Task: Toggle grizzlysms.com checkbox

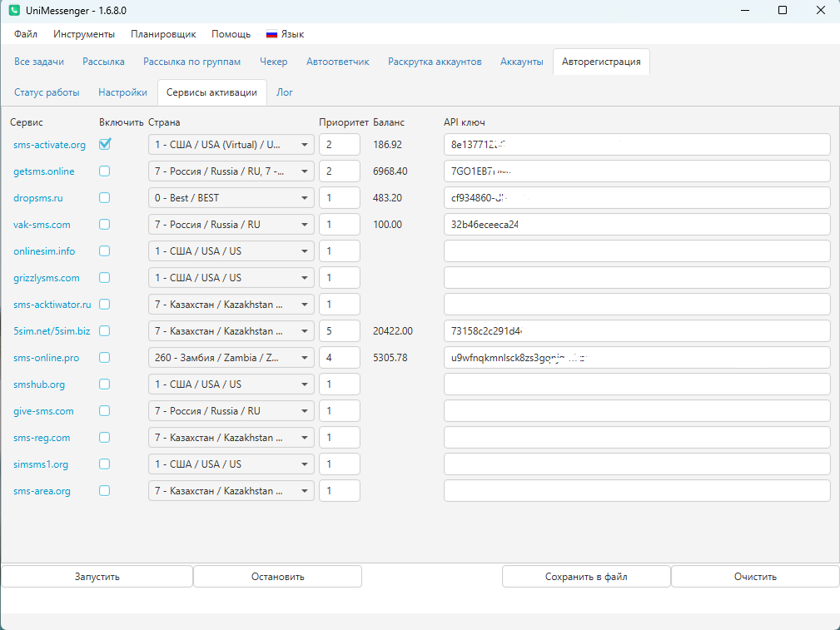Action: [104, 277]
